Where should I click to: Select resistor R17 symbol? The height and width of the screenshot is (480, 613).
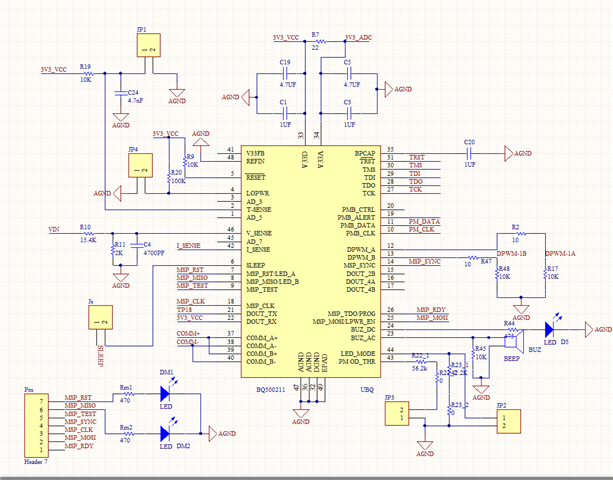pos(545,274)
